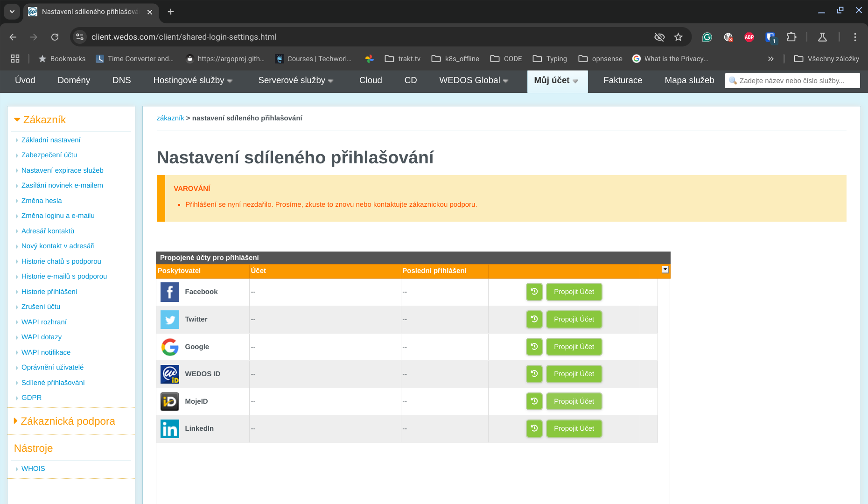Expand the Zákaznická podpora sidebar section
The image size is (868, 504).
coord(68,421)
